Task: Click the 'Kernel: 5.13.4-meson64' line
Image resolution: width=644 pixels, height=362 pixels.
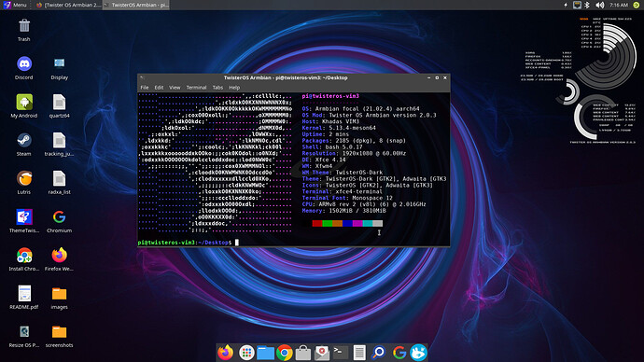Action: click(x=339, y=128)
